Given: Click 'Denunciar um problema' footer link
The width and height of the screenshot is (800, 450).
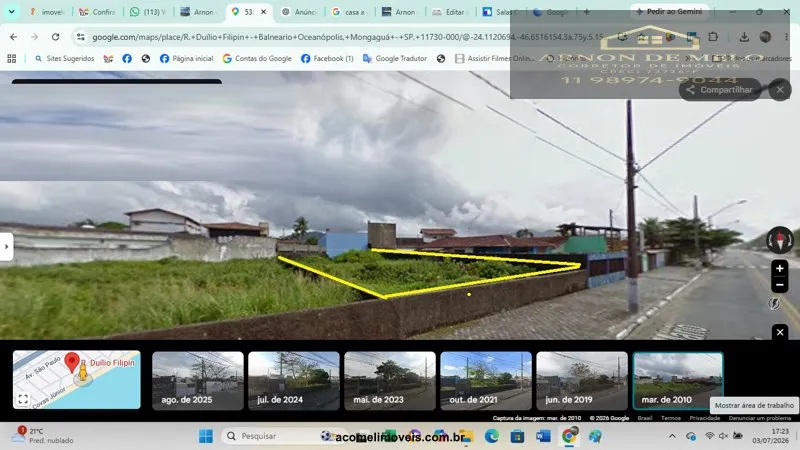Looking at the screenshot, I should tap(760, 418).
